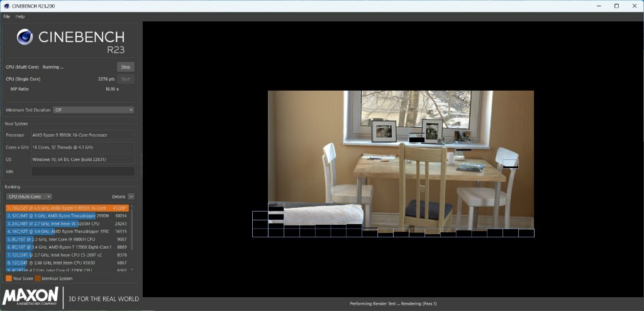Click the Maxon logo in the footer
This screenshot has height=311, width=644.
tap(31, 297)
